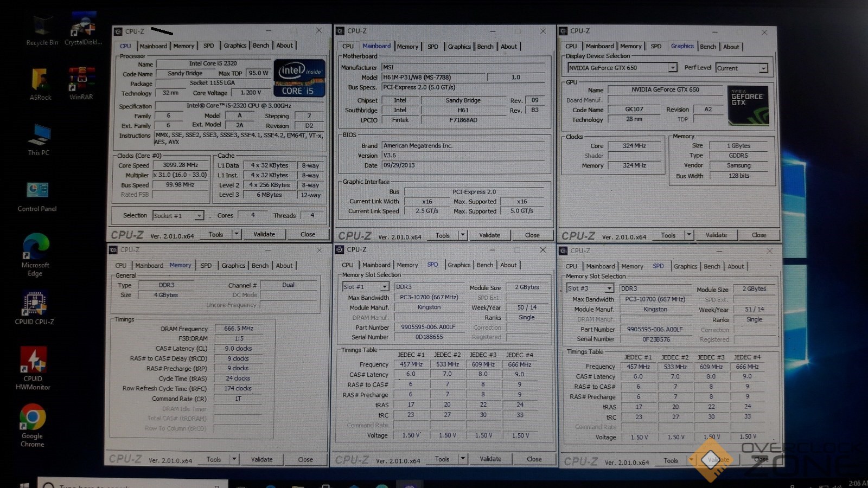Click the NVIDIA GeForce GTX logo image
The image size is (868, 488).
[748, 106]
